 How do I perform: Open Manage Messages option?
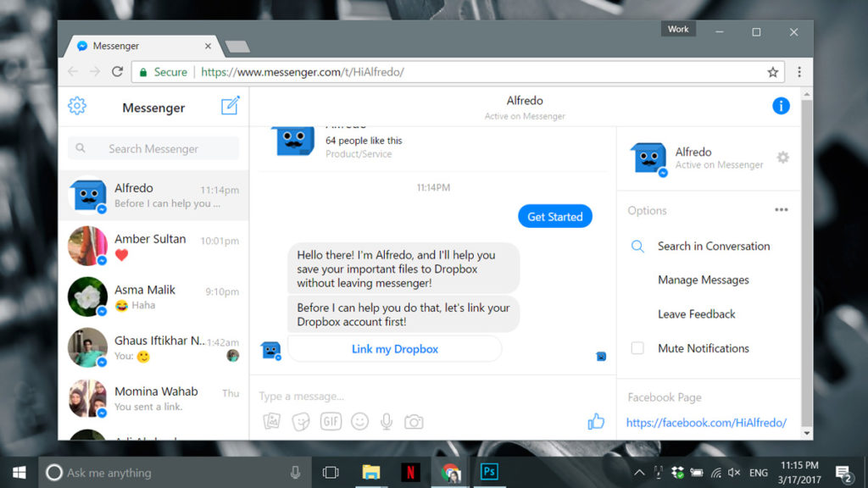pos(703,280)
